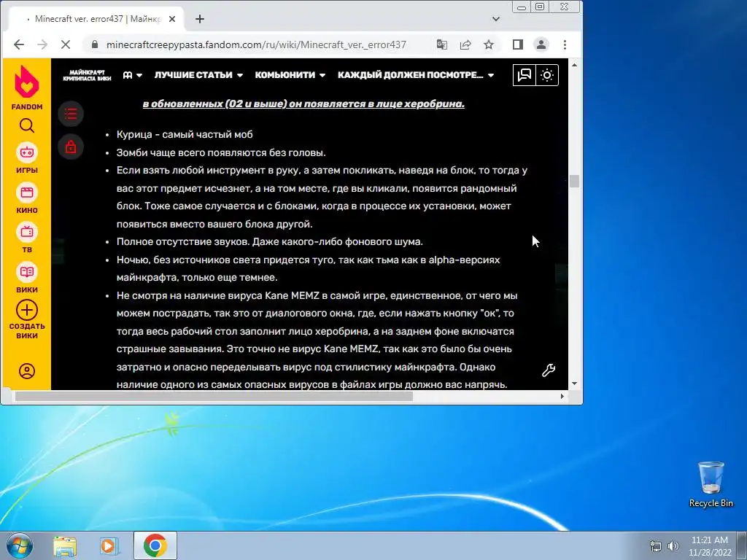Select the Minecraft ver. error437 tab

[97, 19]
